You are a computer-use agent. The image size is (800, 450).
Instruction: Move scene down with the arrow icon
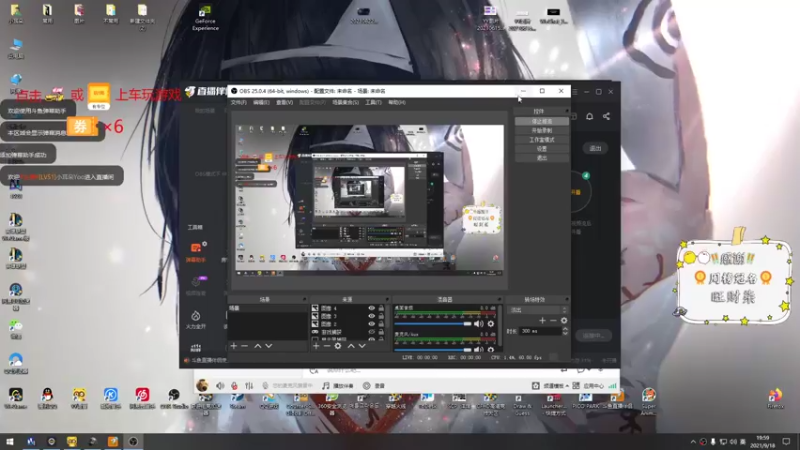click(269, 346)
